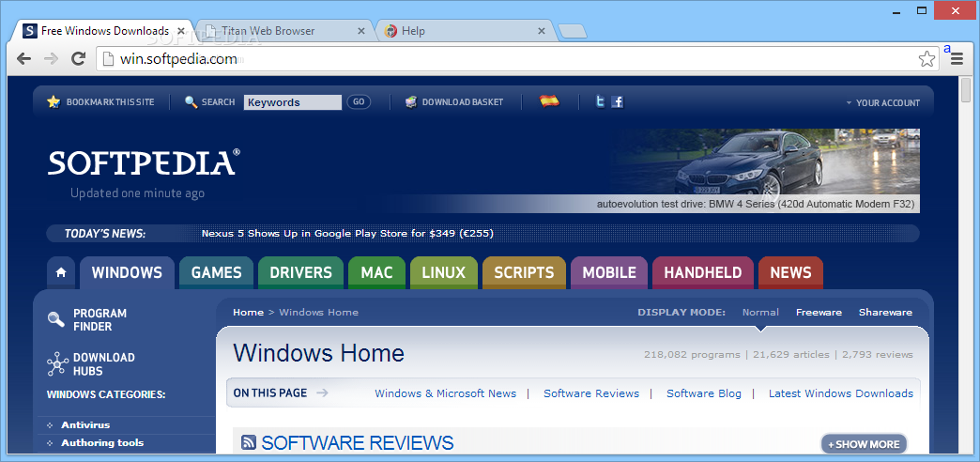This screenshot has height=462, width=980.
Task: Click the Keywords search field
Action: 293,102
